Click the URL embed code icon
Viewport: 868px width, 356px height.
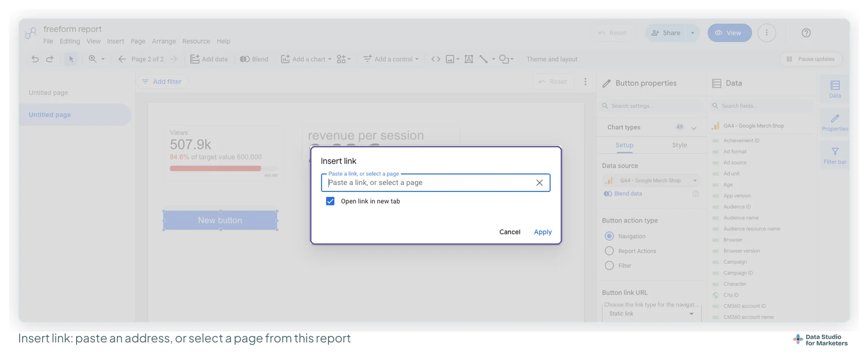tap(436, 59)
